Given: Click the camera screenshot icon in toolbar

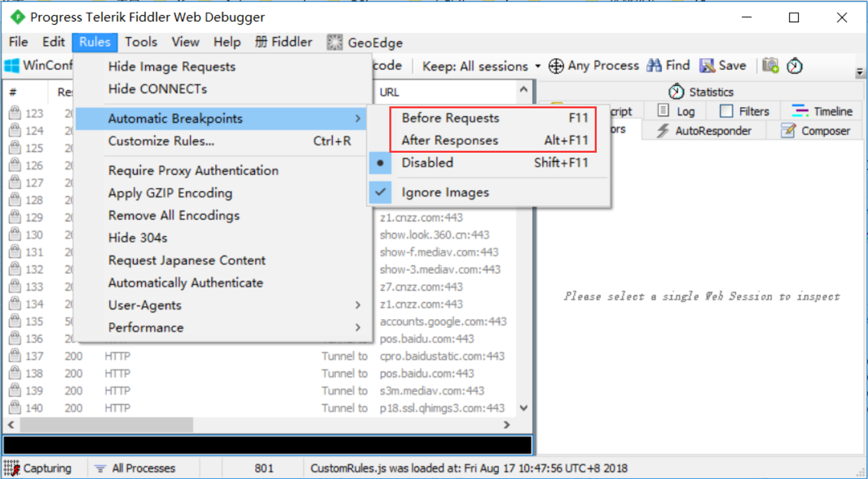Looking at the screenshot, I should click(x=771, y=65).
